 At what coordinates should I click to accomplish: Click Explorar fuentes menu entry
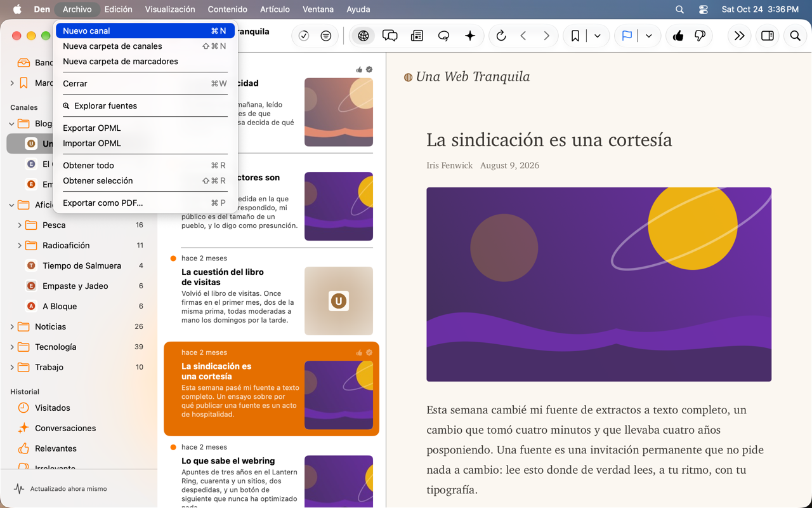pos(145,105)
